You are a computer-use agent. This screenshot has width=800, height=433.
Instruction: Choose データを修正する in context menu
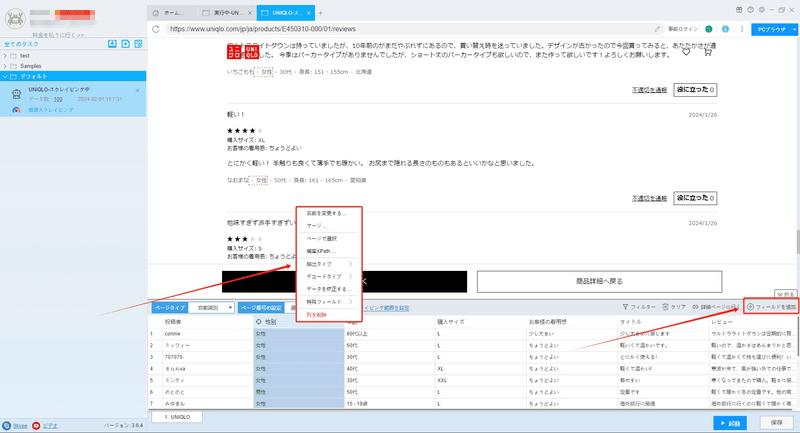(x=329, y=289)
